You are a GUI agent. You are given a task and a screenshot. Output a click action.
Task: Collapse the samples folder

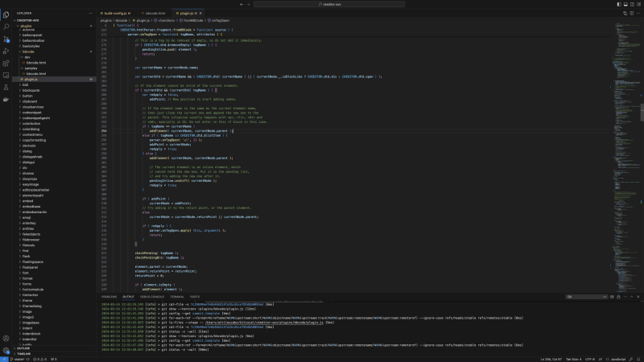click(x=54, y=68)
